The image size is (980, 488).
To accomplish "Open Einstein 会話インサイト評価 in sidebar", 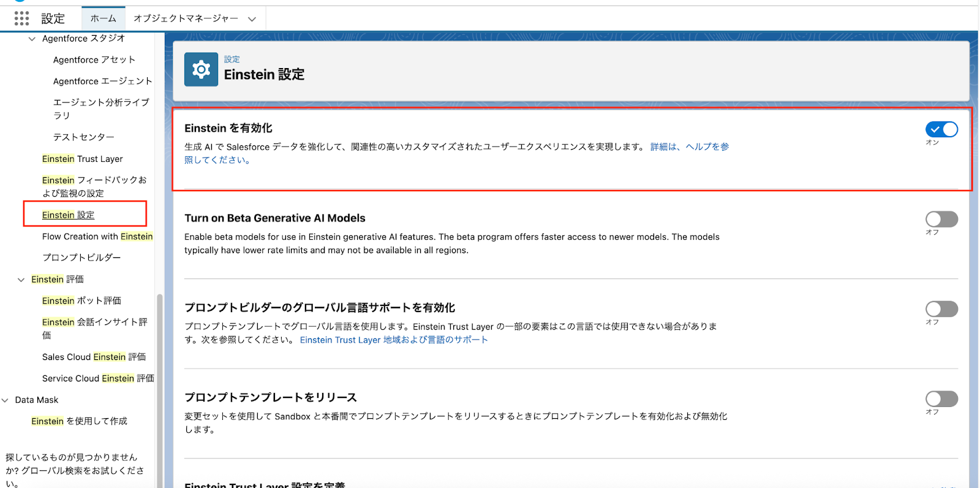I will click(x=95, y=328).
